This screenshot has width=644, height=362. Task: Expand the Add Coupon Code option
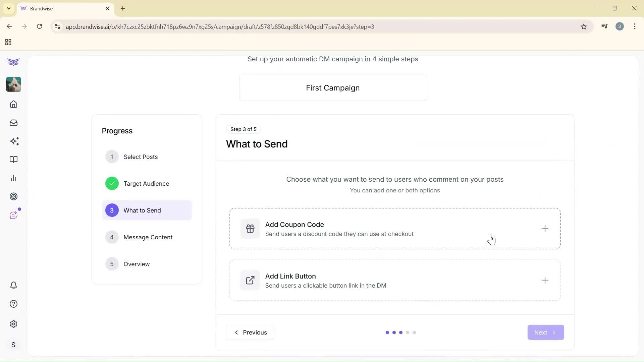[545, 229]
